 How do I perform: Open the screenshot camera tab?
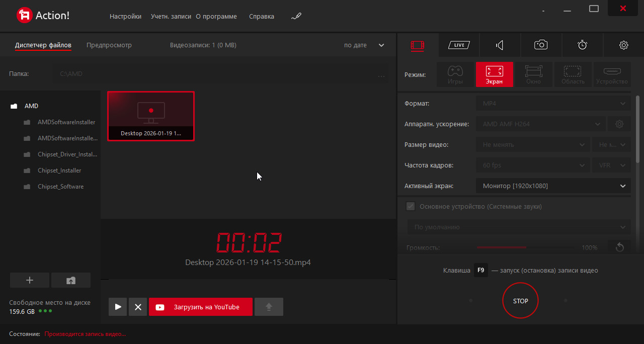click(541, 45)
